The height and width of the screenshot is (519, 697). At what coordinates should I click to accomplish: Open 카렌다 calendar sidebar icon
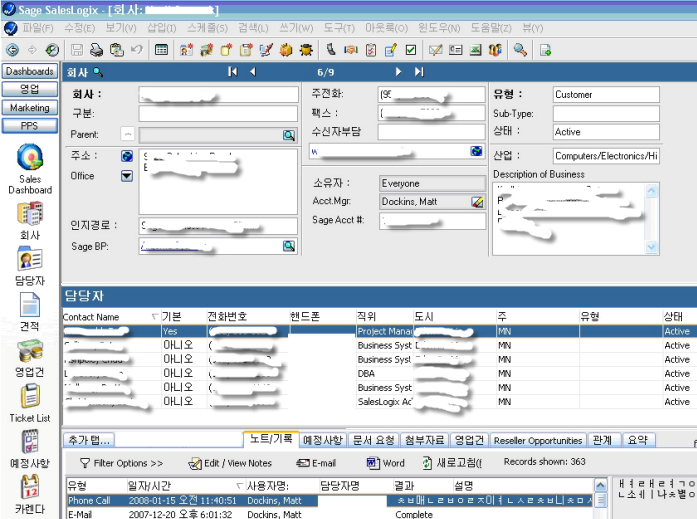click(x=30, y=494)
